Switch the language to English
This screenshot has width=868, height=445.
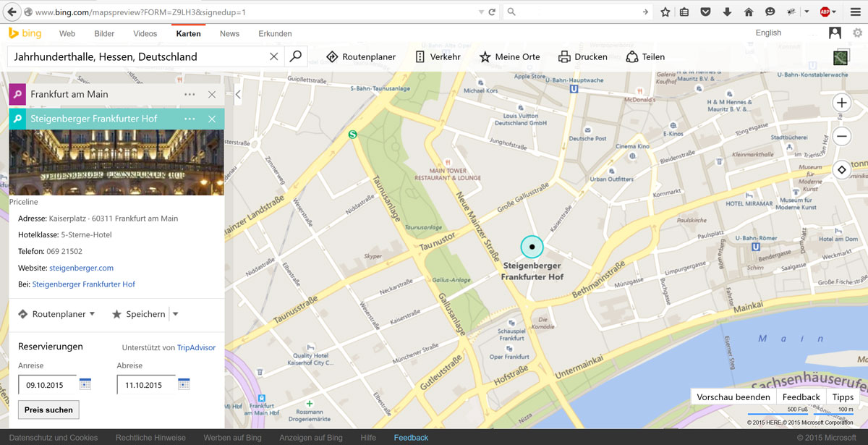768,33
